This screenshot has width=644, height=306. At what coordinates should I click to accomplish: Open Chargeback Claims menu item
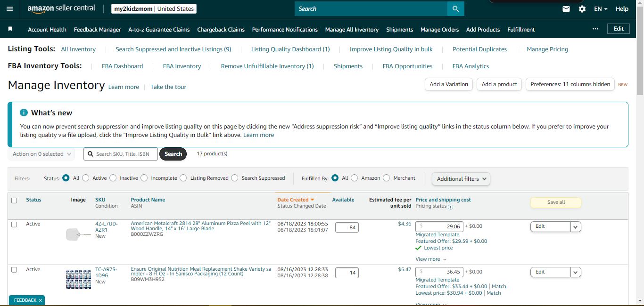pos(221,29)
